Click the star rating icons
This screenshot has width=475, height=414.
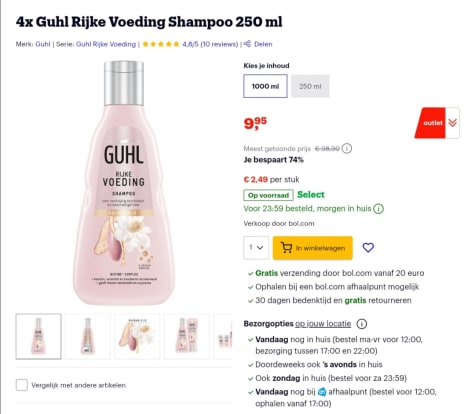(x=161, y=44)
